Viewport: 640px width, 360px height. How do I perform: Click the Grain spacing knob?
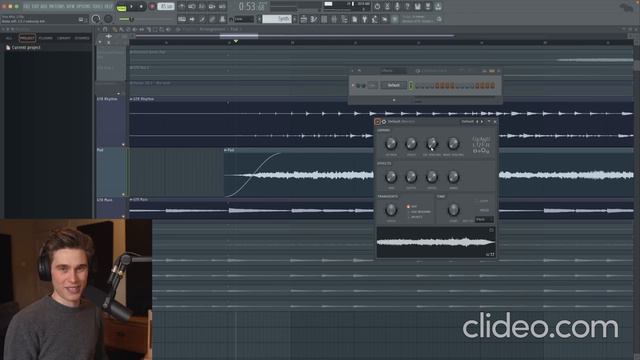(431, 144)
